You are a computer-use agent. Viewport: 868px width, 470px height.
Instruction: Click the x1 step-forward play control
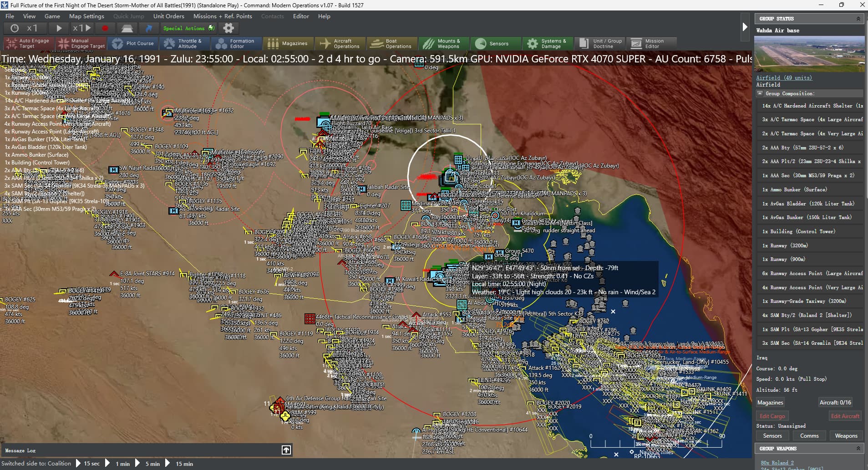[x=82, y=28]
